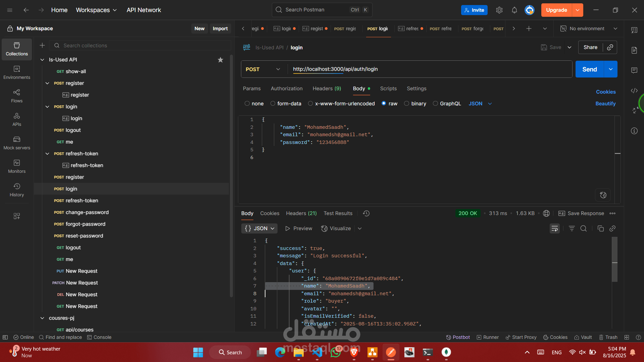644x362 pixels.
Task: Collapse the POST register folder entry
Action: 47,83
